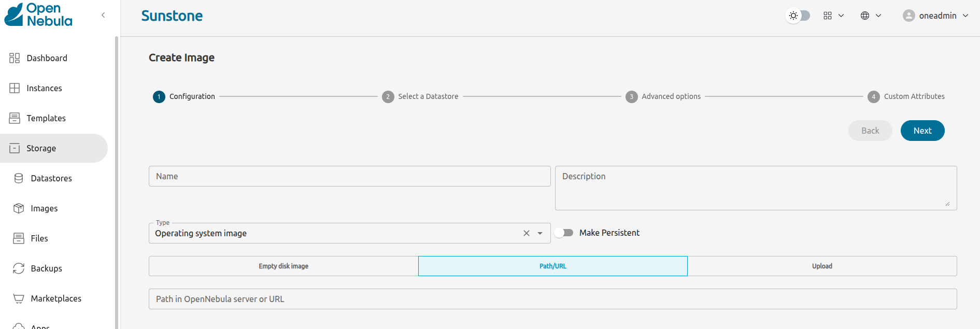Screen dimensions: 980x329
Task: Open the oneadmin user menu
Action: coord(935,16)
